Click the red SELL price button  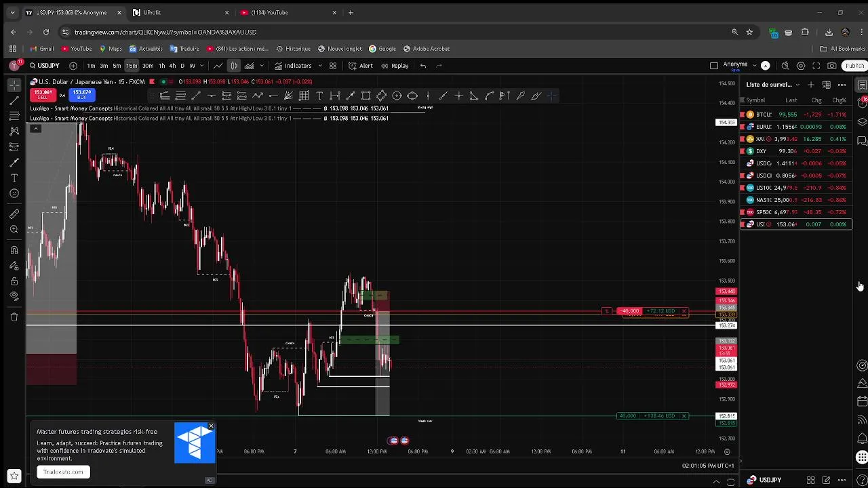point(43,95)
